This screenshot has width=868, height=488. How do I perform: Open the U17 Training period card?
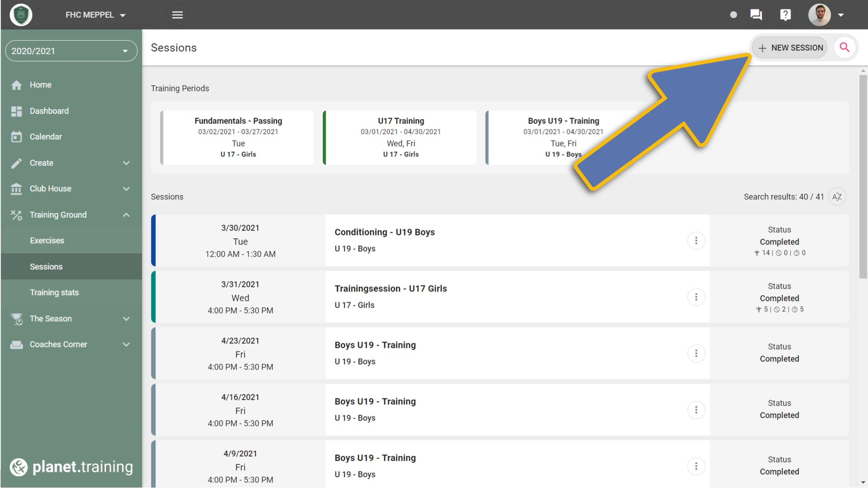pyautogui.click(x=400, y=137)
